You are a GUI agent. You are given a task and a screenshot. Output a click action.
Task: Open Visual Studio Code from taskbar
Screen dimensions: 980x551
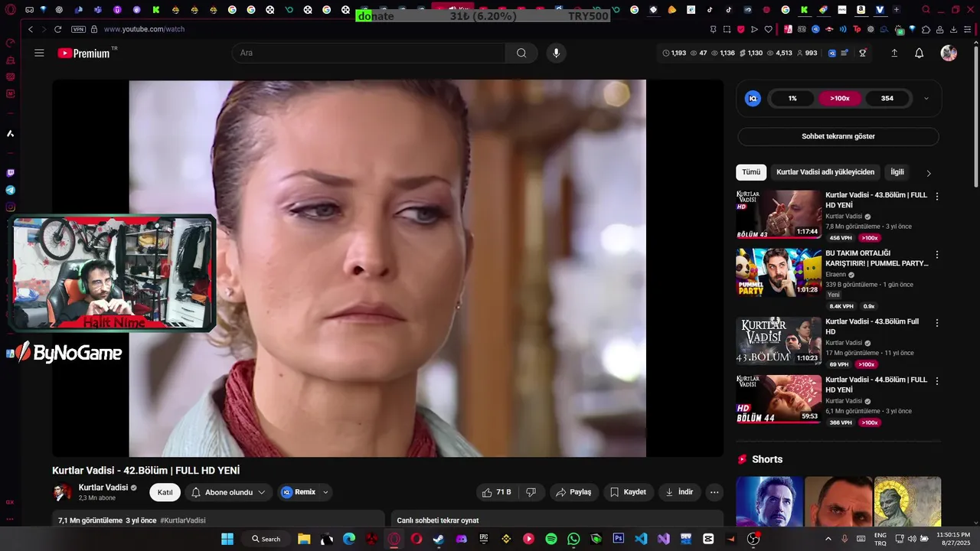pyautogui.click(x=641, y=539)
